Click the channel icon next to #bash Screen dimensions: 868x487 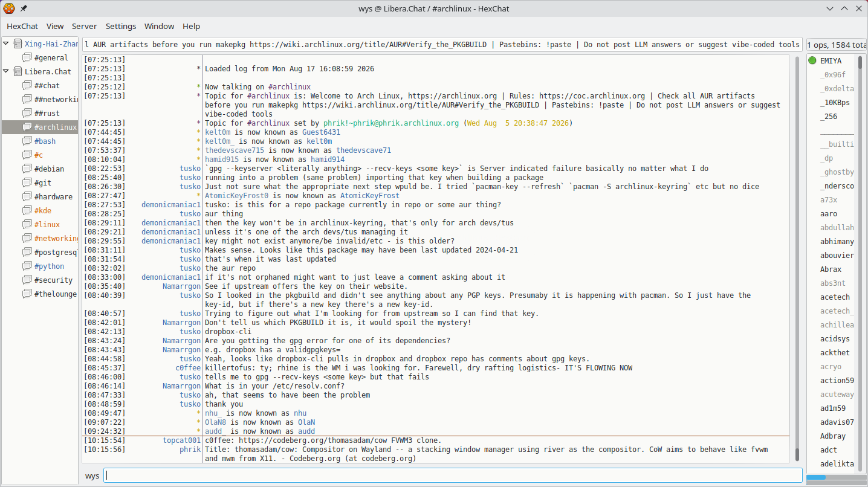coord(27,141)
